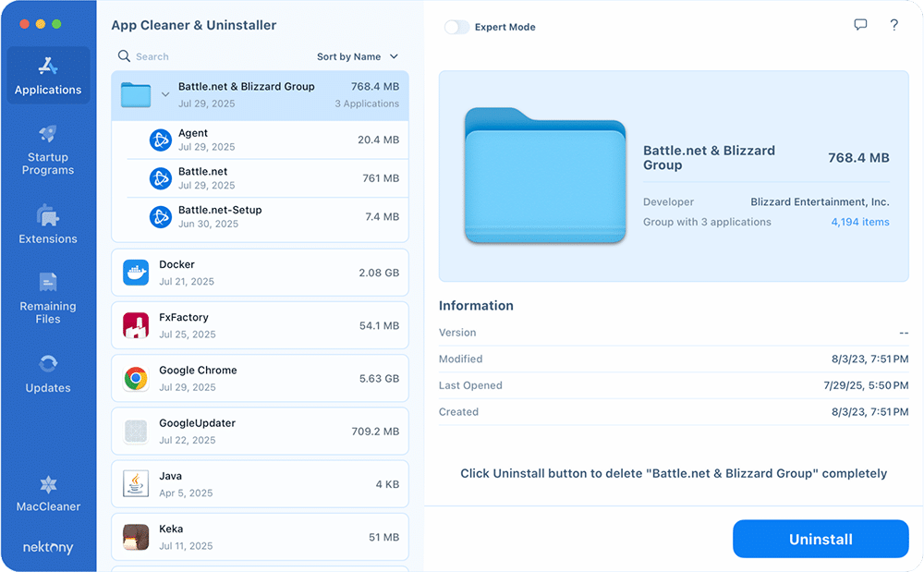Select the GoogleUpdater app name
This screenshot has height=572, width=924.
198,423
